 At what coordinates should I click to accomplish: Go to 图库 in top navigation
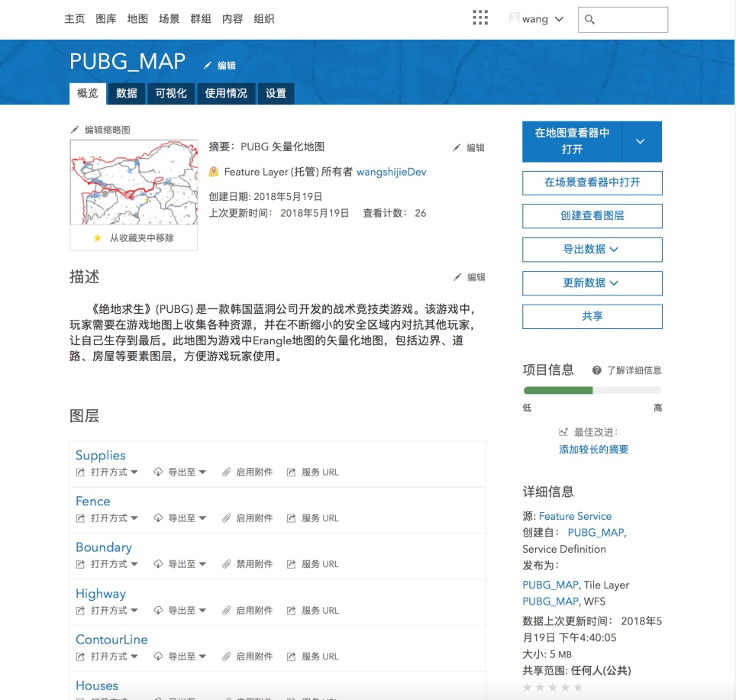[x=106, y=19]
